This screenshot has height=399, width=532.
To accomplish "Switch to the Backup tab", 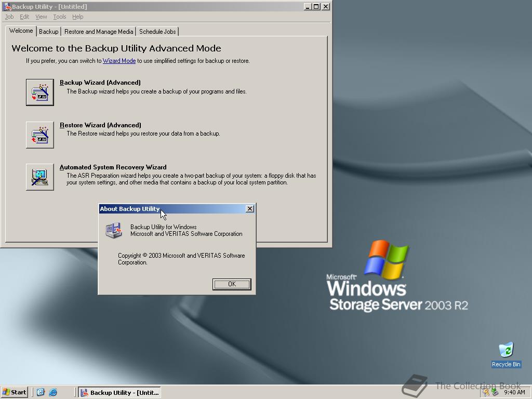I will (x=48, y=32).
